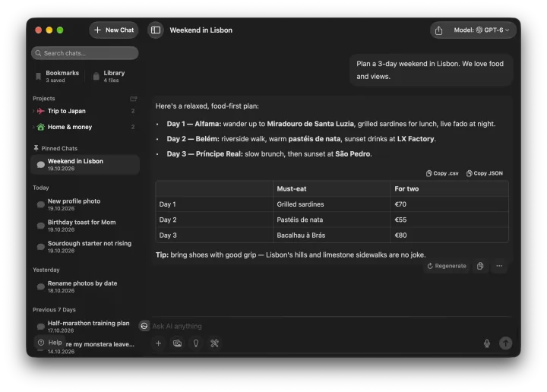Click the Help button

click(x=50, y=343)
